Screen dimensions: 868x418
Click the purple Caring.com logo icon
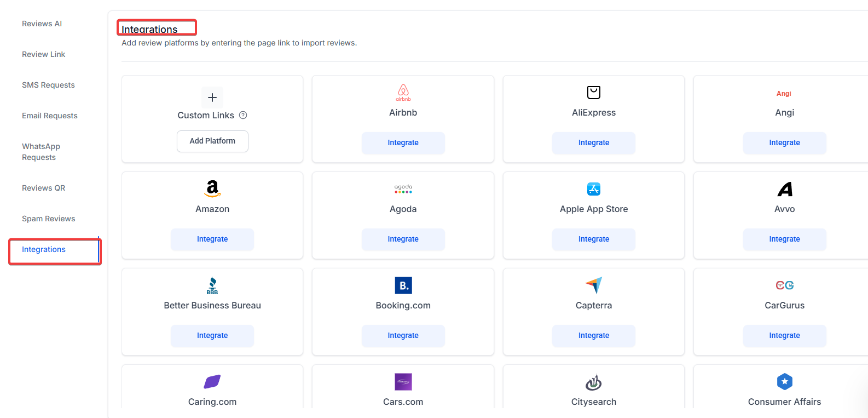[x=212, y=381]
